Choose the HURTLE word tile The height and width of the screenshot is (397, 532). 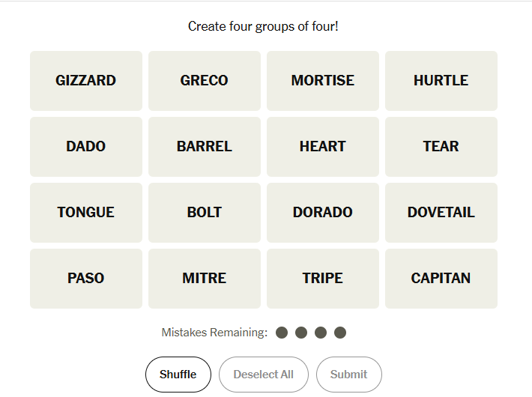tap(441, 81)
